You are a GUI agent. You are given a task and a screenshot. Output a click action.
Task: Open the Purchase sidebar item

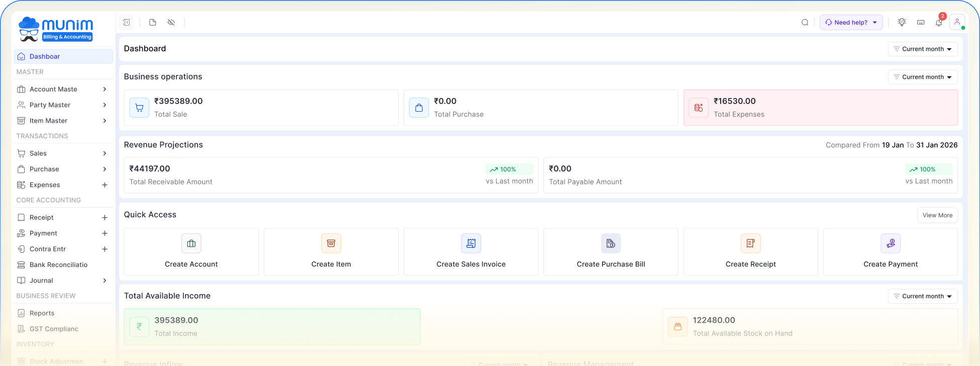[x=63, y=169]
